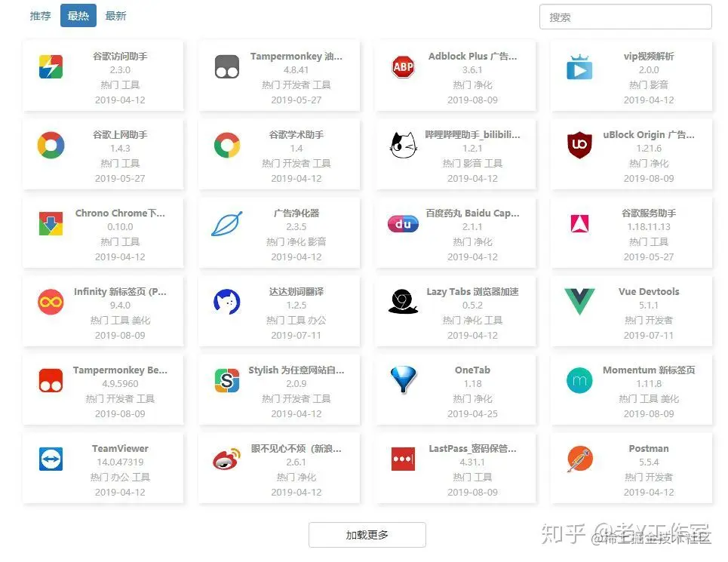
Task: Click the Chrono download arrow icon
Action: 51,224
